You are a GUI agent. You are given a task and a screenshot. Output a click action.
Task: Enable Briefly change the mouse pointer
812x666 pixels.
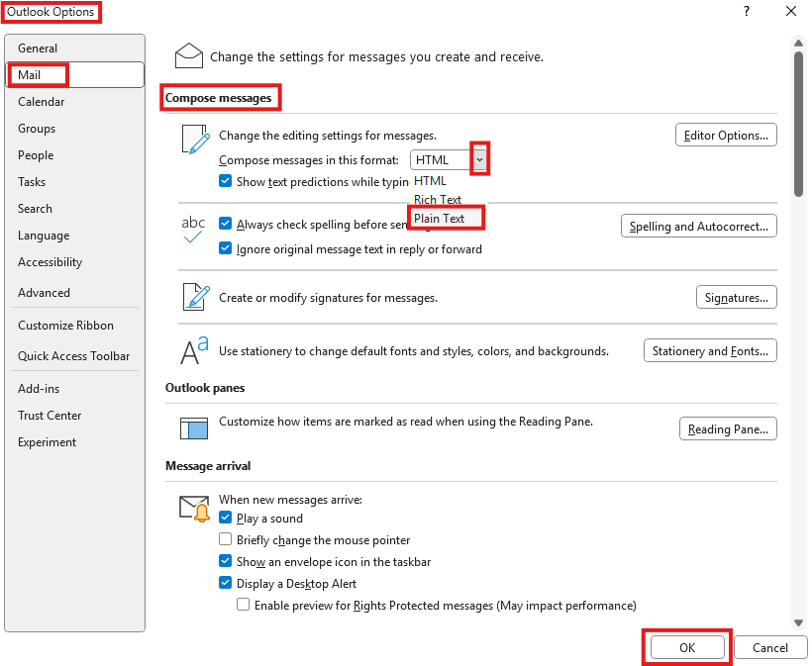tap(225, 539)
